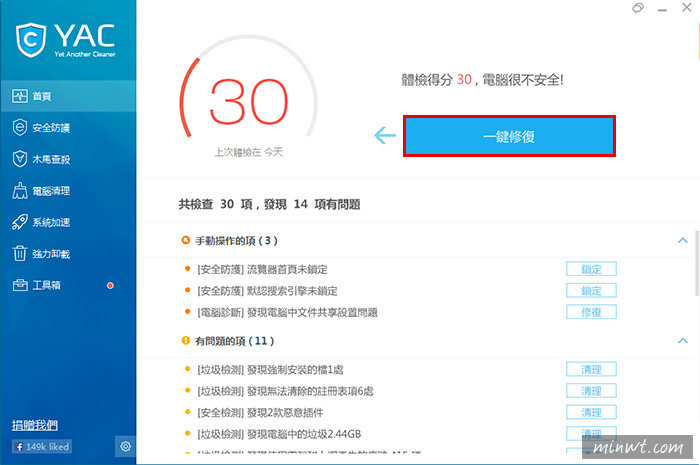This screenshot has height=465, width=700.
Task: Click 清理 for 強制安裝的檔1處
Action: [591, 370]
